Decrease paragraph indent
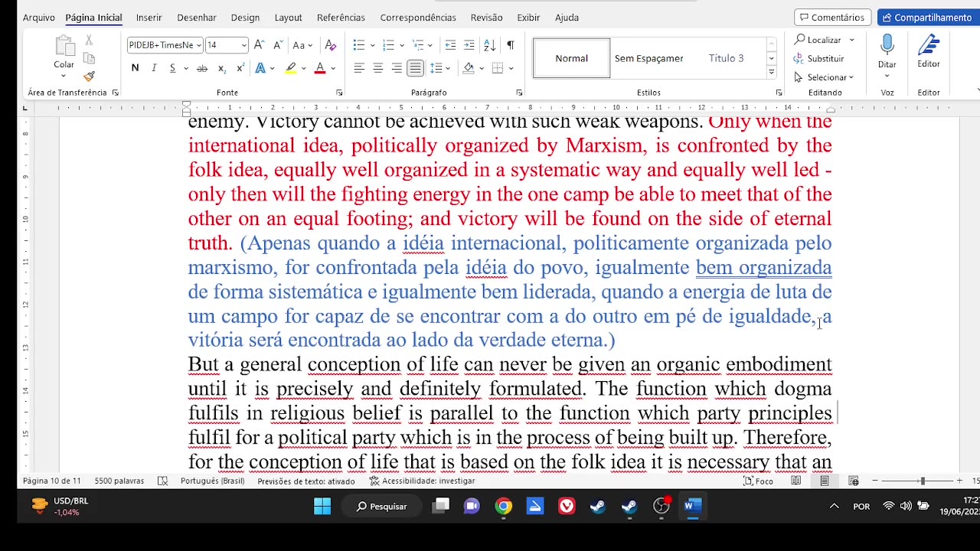This screenshot has height=551, width=980. [x=450, y=45]
